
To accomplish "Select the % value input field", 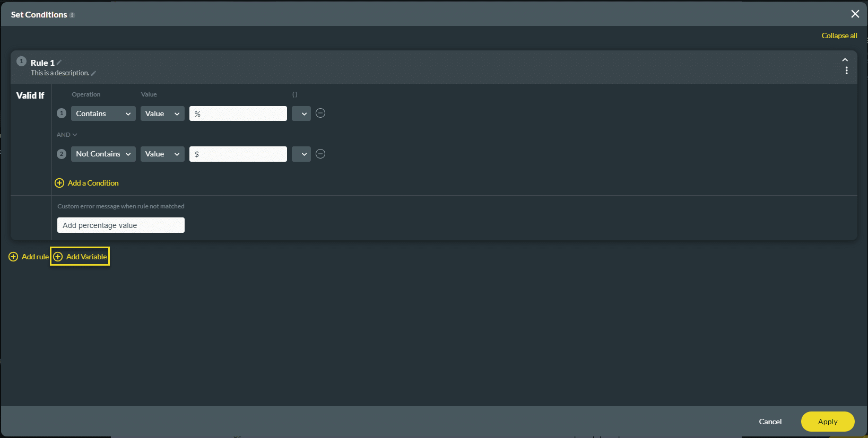I will 238,113.
